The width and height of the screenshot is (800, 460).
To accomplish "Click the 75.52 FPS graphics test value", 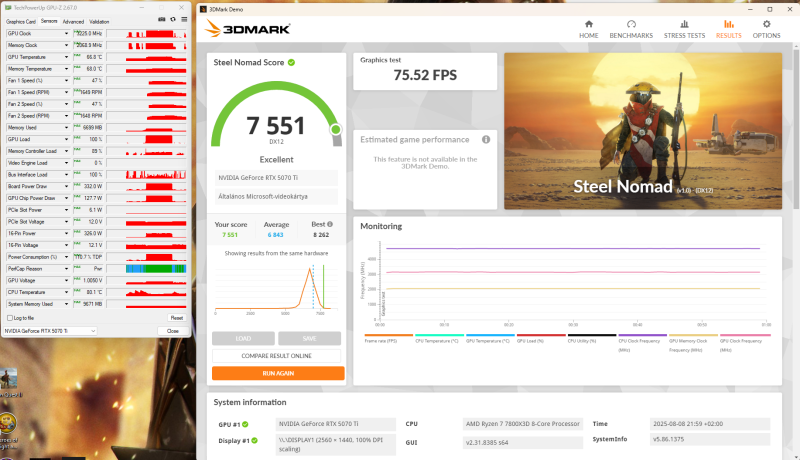I will point(425,75).
